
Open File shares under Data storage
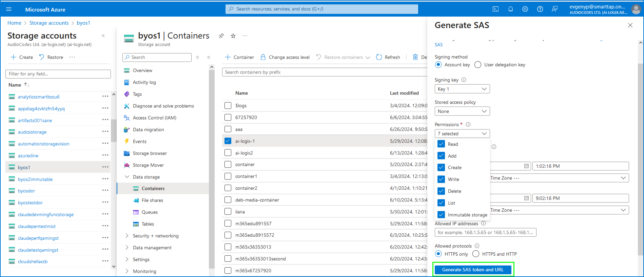pyautogui.click(x=152, y=200)
